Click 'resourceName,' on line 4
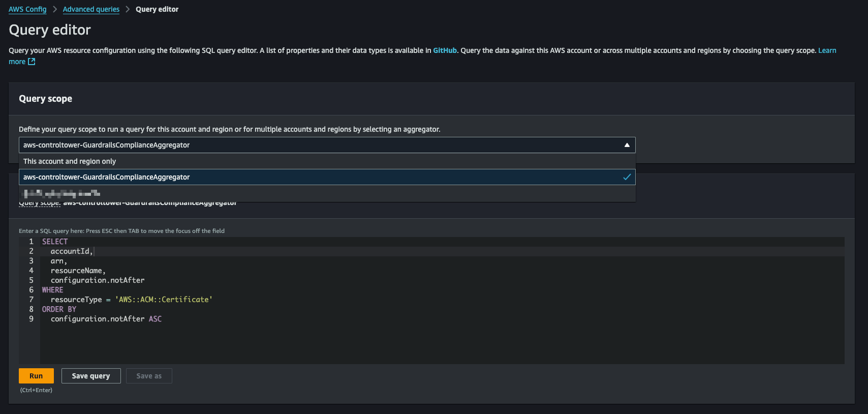This screenshot has width=868, height=414. pyautogui.click(x=78, y=271)
